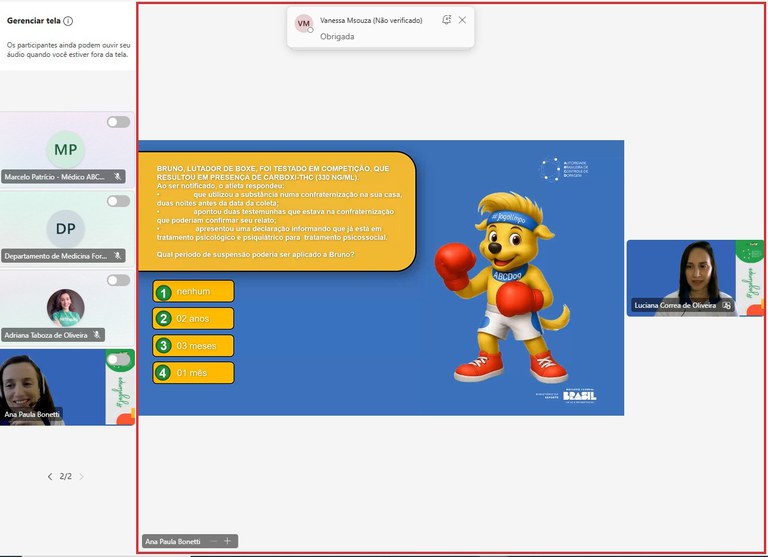Enable on-screen switch for Adriana Taboza
768x557 pixels.
[118, 280]
